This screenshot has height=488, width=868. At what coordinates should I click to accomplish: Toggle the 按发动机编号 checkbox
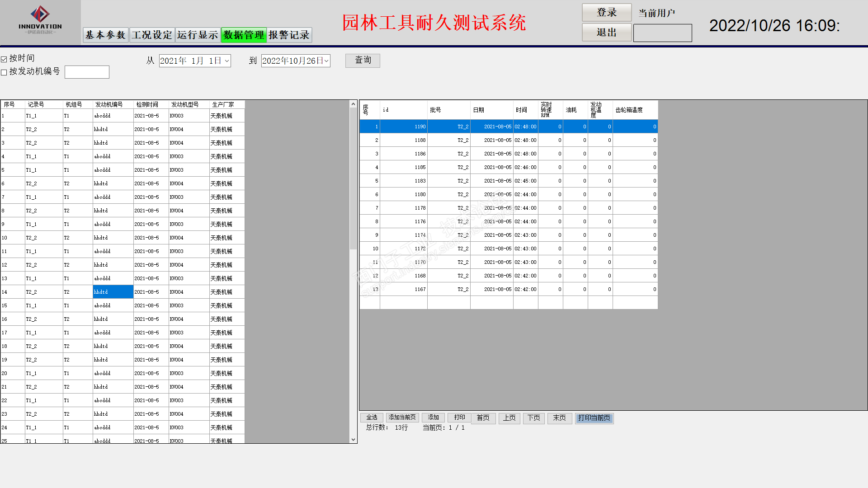4,72
